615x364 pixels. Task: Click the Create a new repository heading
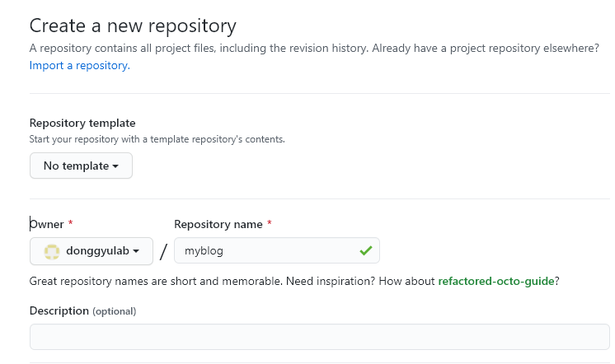pyautogui.click(x=133, y=26)
